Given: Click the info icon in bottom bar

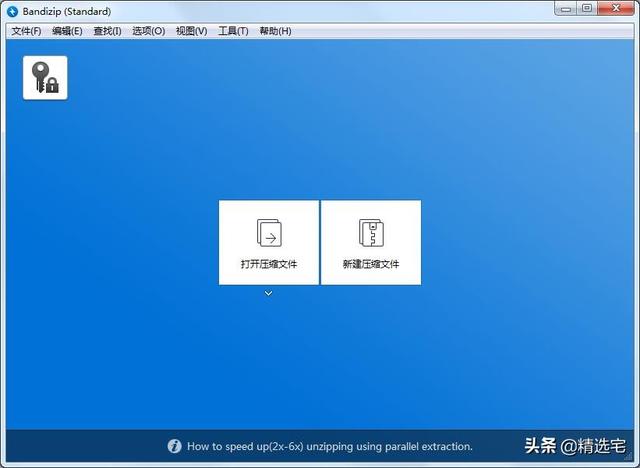Looking at the screenshot, I should tap(174, 446).
